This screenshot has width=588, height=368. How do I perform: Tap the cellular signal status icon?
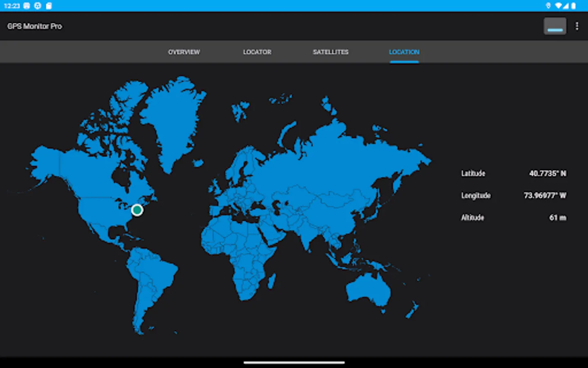click(566, 6)
